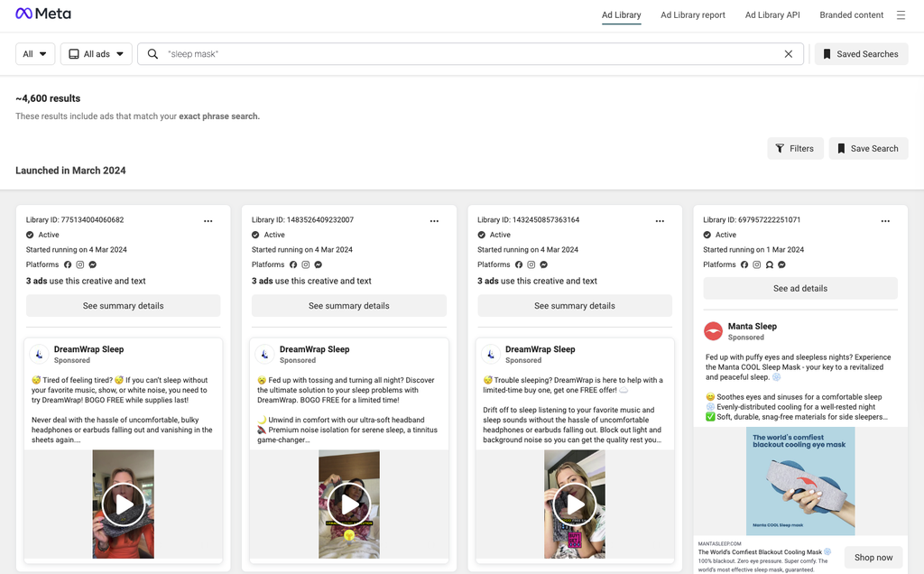Click 'Library ID: 775134004060682' text
924x574 pixels.
click(75, 220)
